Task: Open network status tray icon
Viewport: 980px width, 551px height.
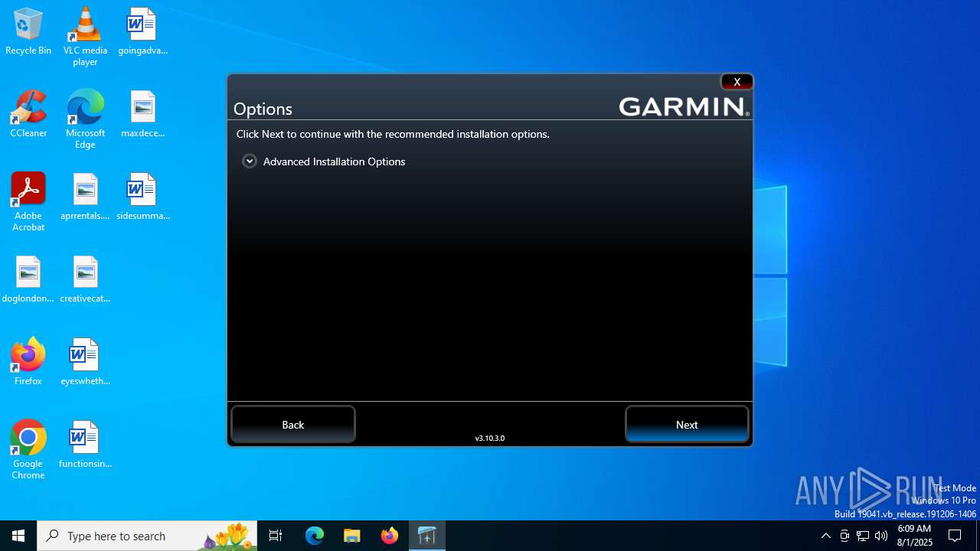Action: pos(863,536)
